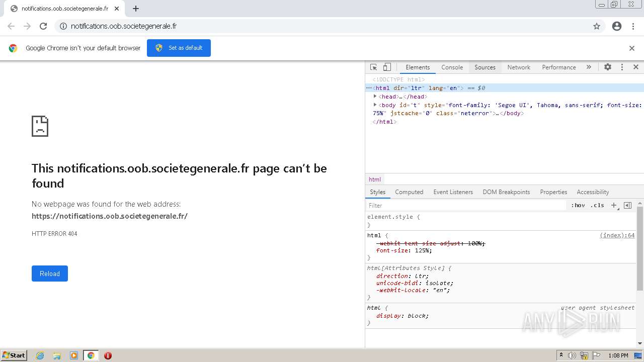The height and width of the screenshot is (362, 644).
Task: Click the Styles pane scrollbar
Action: tap(640, 248)
